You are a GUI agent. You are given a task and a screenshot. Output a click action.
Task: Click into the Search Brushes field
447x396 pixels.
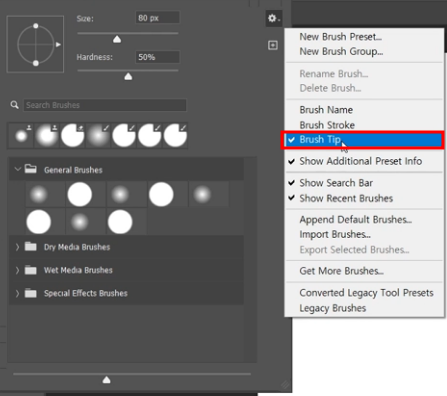pos(105,105)
